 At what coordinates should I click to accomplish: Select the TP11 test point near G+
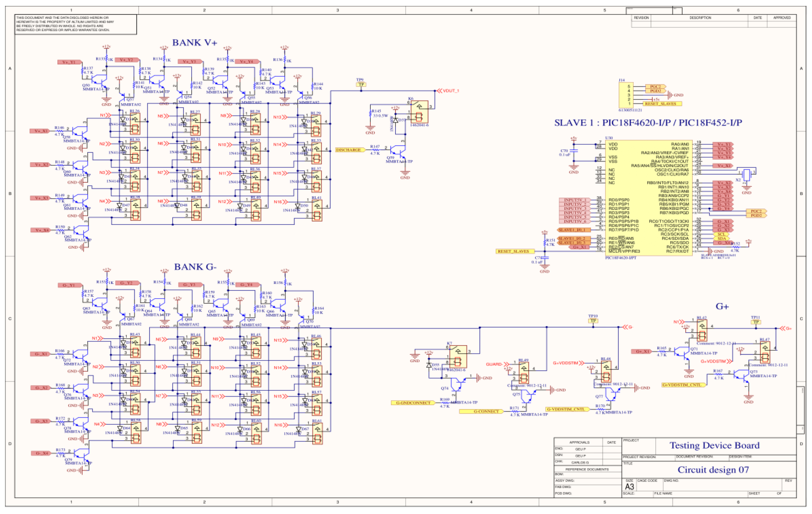click(756, 322)
